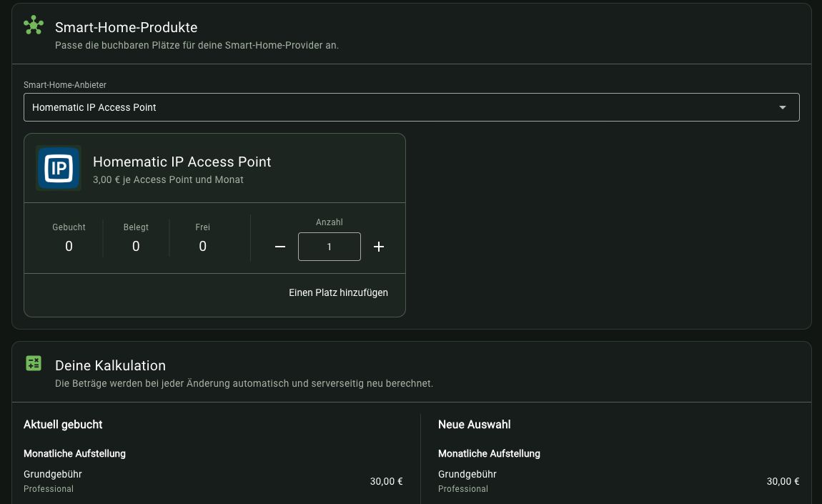The height and width of the screenshot is (504, 822).
Task: Click the Frei label
Action: (202, 227)
